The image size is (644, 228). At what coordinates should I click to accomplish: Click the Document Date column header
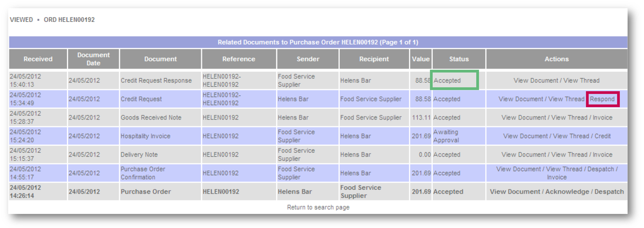pyautogui.click(x=93, y=59)
